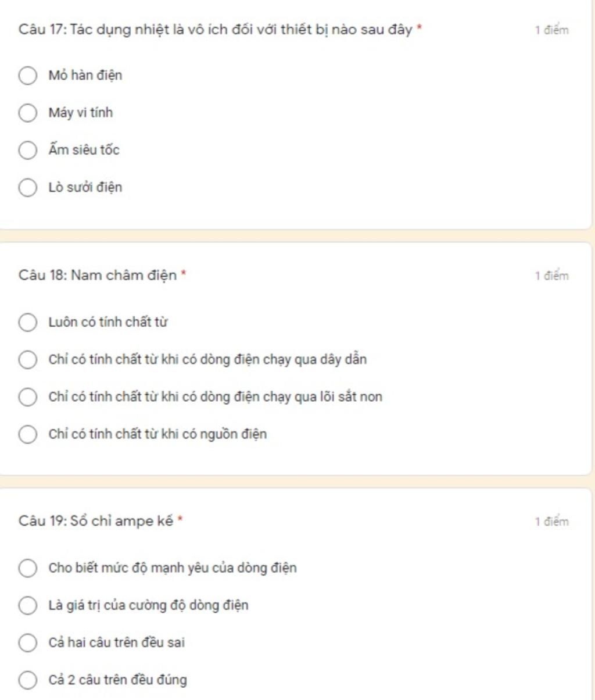Click the "1 điểm" label of question 19
This screenshot has height=700, width=595.
551,522
